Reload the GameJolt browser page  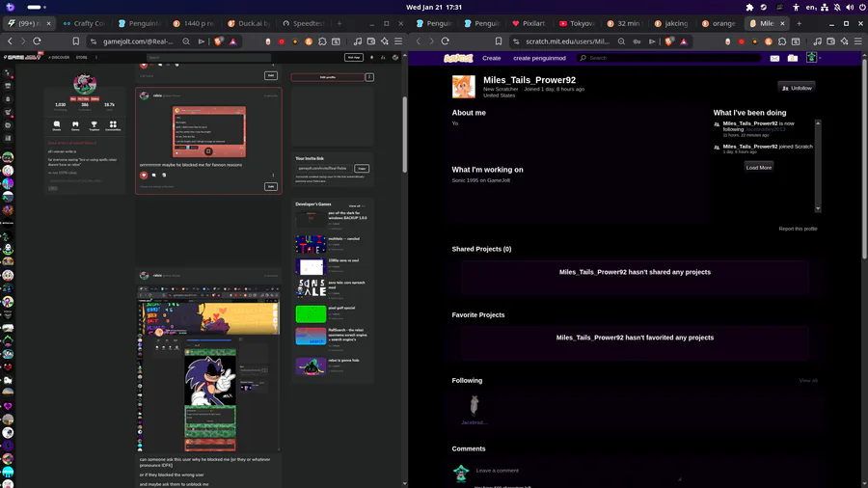(x=37, y=41)
